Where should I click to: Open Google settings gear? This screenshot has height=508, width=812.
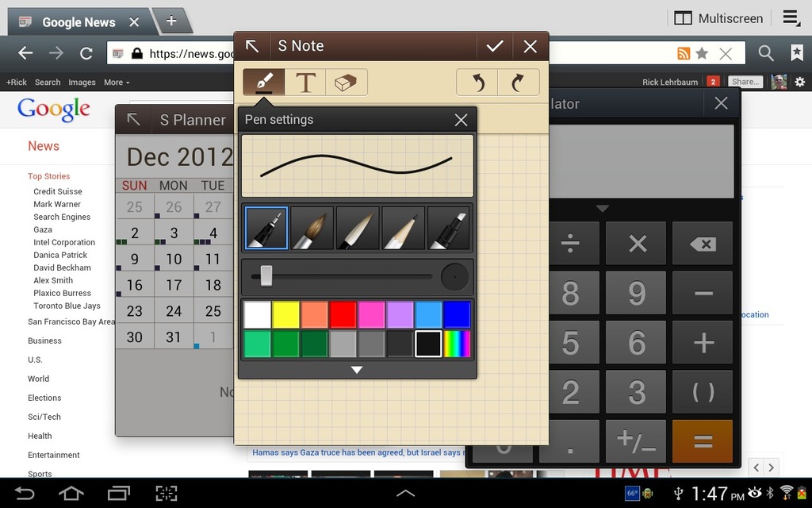[800, 82]
